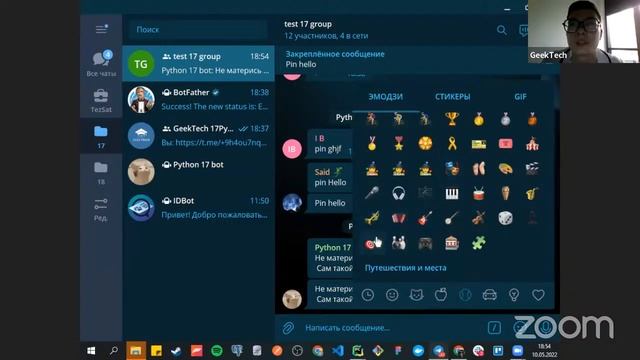Viewport: 640px width, 360px height.
Task: Open the Windows Start menu
Action: click(91, 351)
